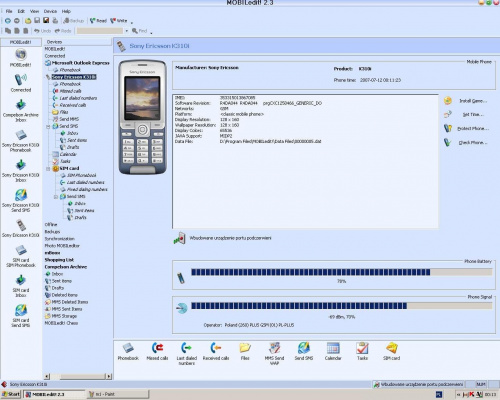
Task: Select Shopping List in the tree
Action: pos(59,260)
